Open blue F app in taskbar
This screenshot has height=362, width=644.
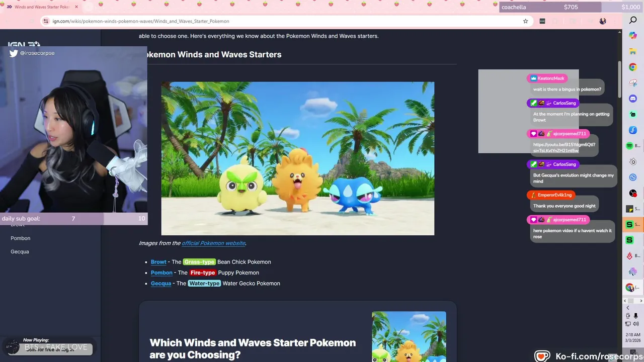[633, 130]
